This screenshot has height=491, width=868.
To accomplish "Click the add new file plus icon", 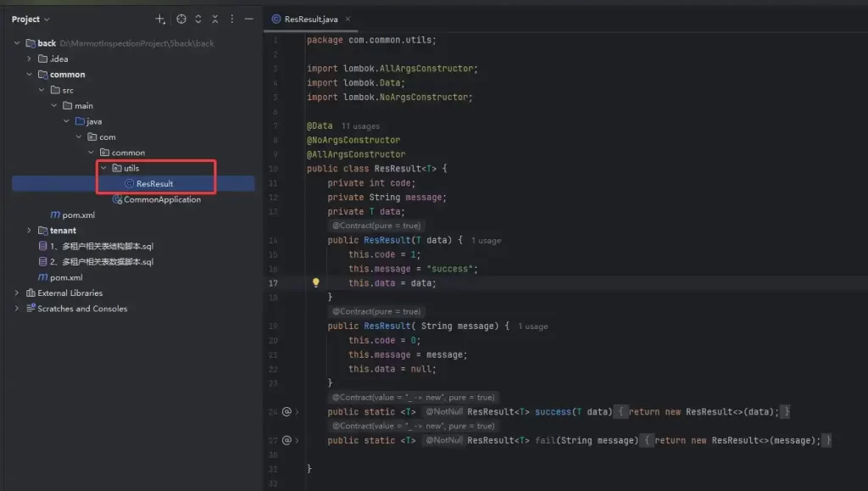I will click(x=160, y=19).
